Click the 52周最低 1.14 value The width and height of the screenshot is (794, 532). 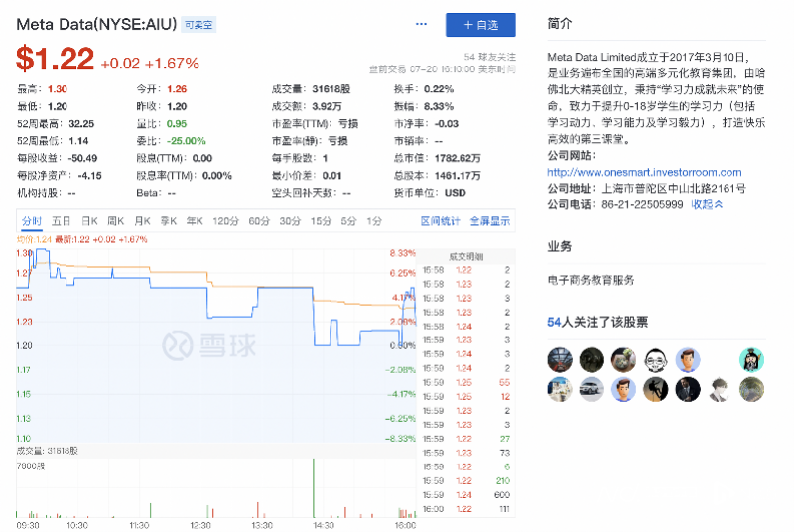click(78, 141)
